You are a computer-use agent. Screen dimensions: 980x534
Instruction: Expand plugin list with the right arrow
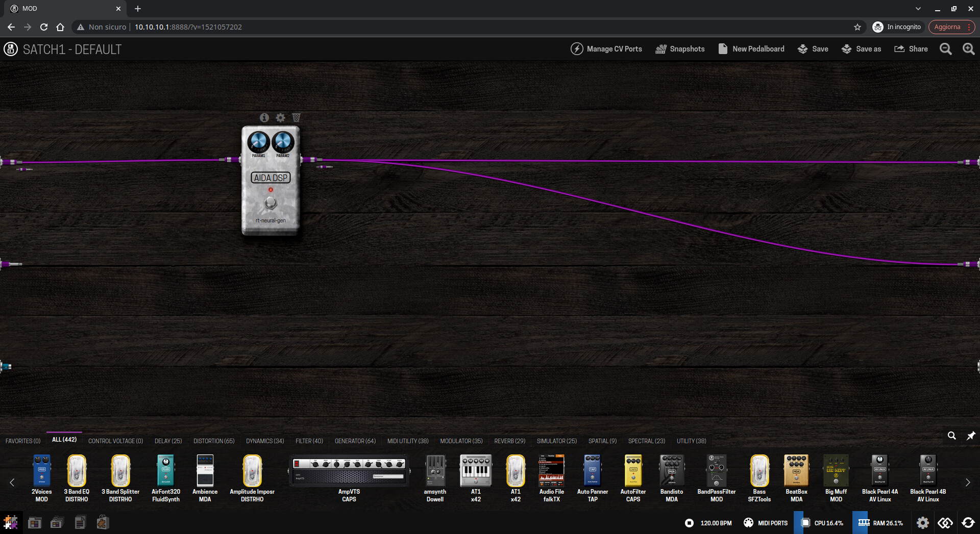(x=968, y=482)
